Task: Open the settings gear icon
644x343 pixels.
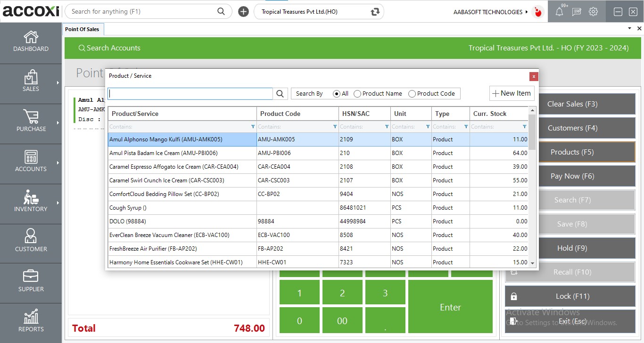Action: point(594,11)
